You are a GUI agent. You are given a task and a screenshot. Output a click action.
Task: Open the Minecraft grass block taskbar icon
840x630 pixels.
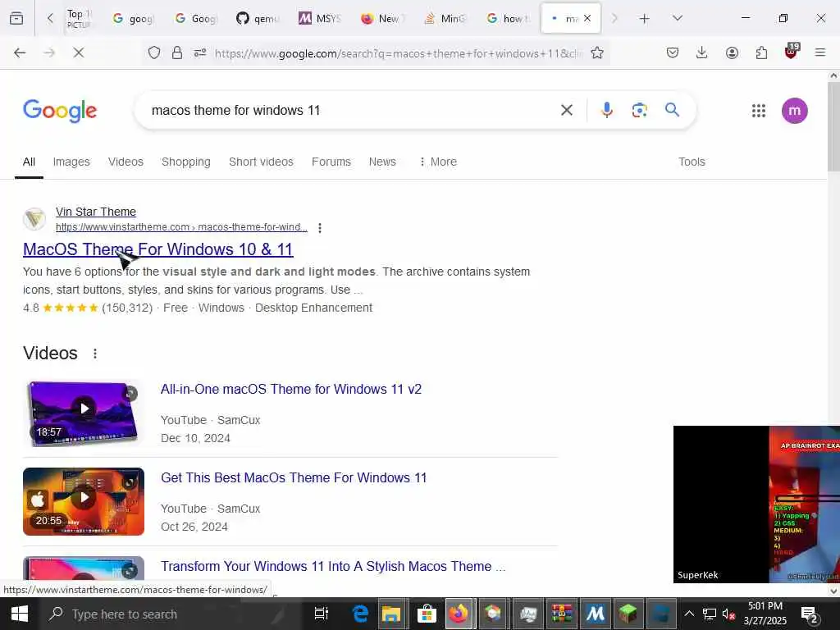pos(628,614)
